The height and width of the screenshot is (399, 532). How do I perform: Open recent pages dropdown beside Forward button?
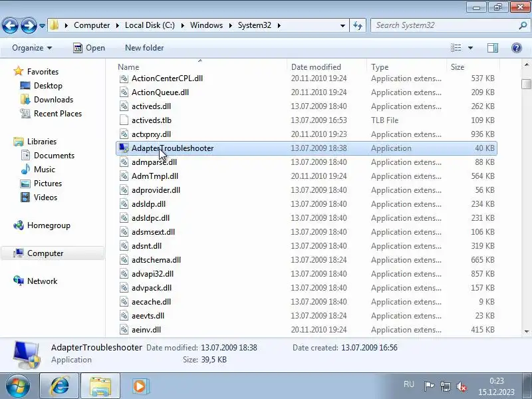[x=42, y=26]
